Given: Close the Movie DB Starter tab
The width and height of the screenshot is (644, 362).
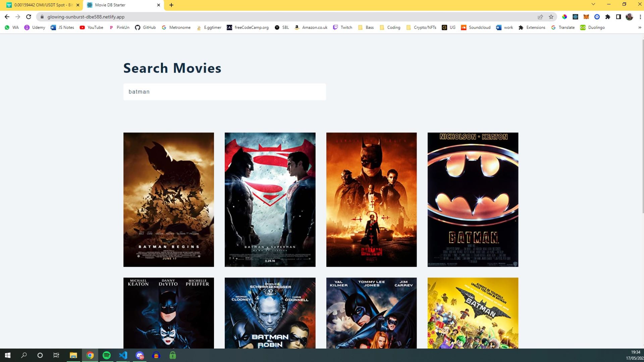Looking at the screenshot, I should 159,5.
